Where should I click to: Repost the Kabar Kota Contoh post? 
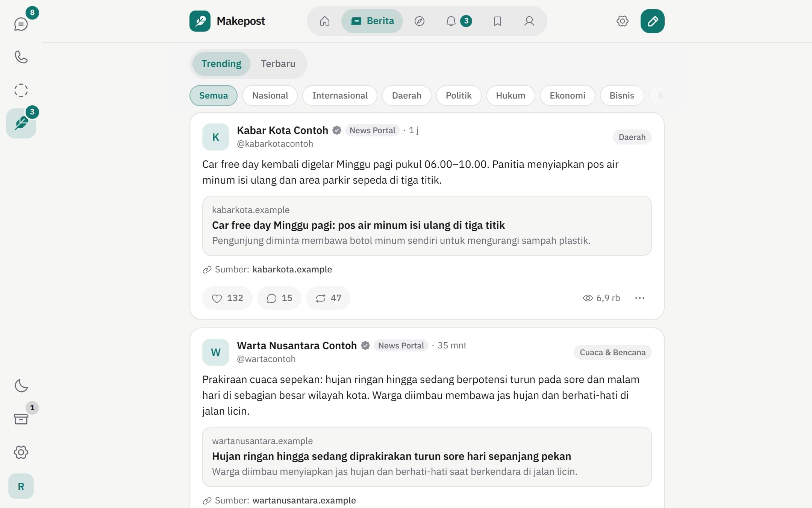click(328, 298)
